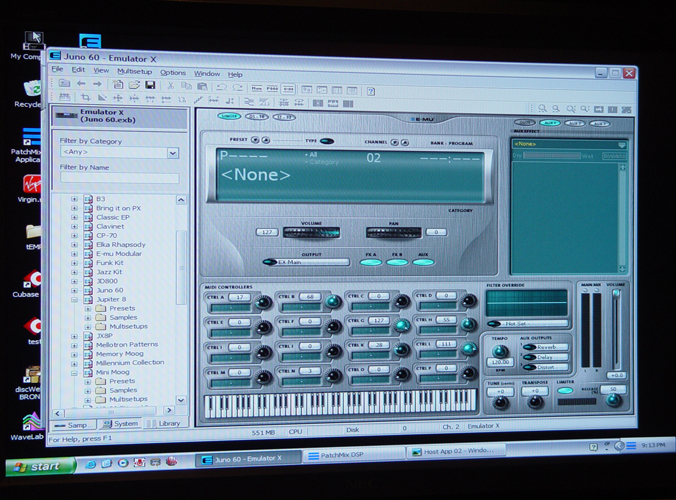Toggle the Limiter switch
676x500 pixels.
point(565,390)
